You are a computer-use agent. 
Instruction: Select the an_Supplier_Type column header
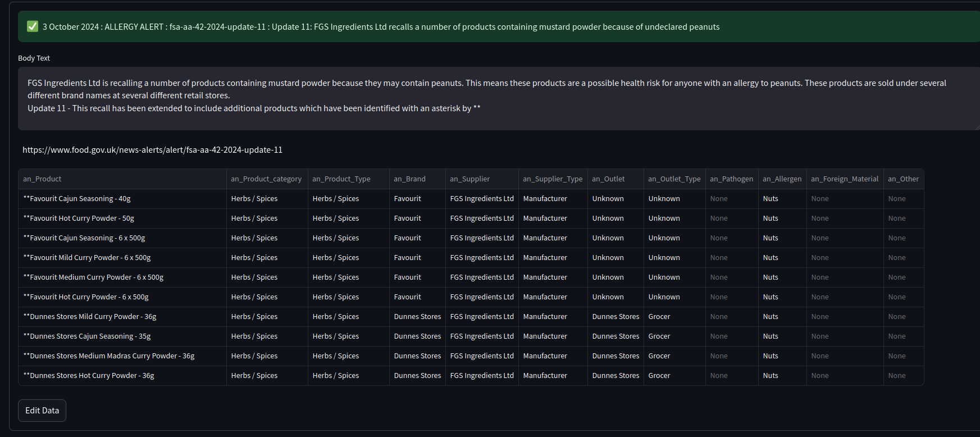coord(552,179)
